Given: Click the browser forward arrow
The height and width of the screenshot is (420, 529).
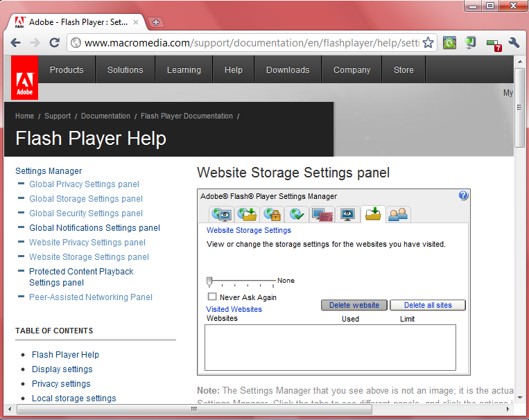Looking at the screenshot, I should (x=35, y=43).
